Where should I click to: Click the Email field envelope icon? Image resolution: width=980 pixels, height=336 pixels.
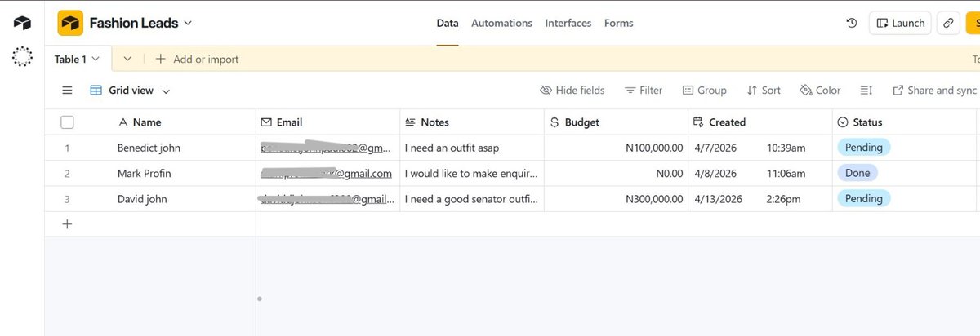point(266,122)
